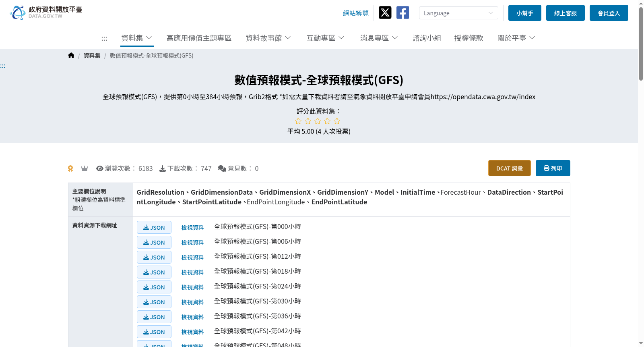Image resolution: width=644 pixels, height=347 pixels.
Task: Click the DCAT 詞彙 button
Action: 510,168
